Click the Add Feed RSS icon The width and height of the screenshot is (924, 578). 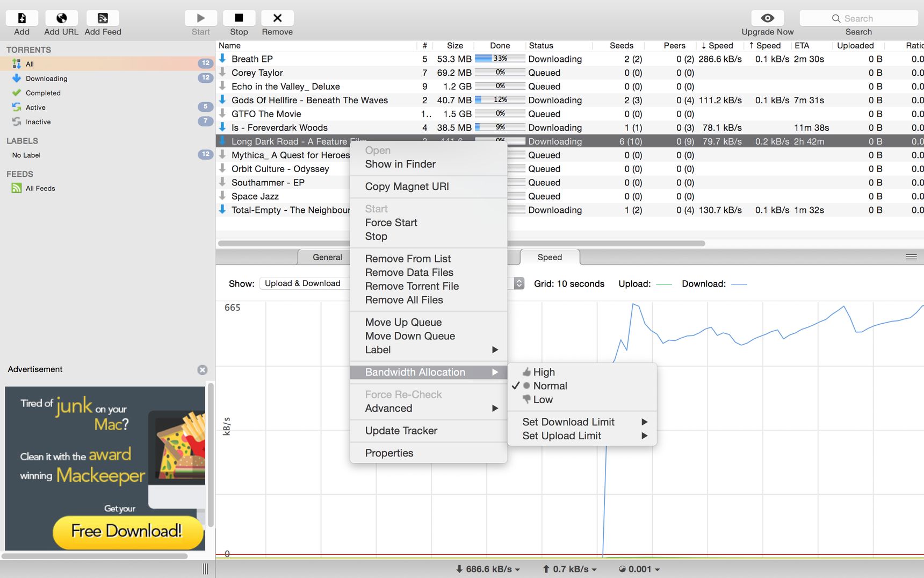[x=103, y=18]
